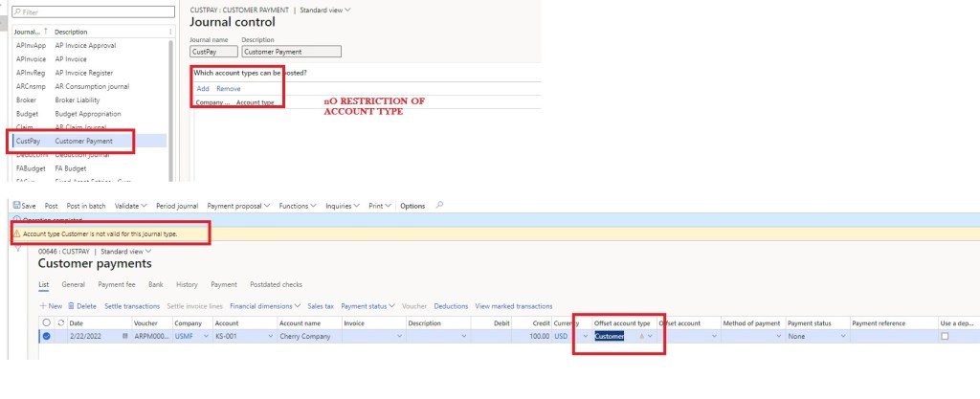Click the Save disk icon
Image resolution: width=980 pixels, height=399 pixels.
[x=16, y=206]
